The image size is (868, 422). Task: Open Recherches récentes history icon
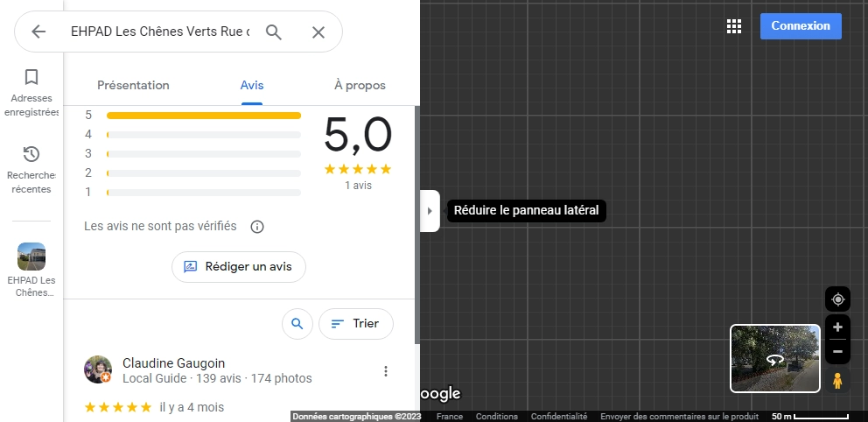click(31, 154)
